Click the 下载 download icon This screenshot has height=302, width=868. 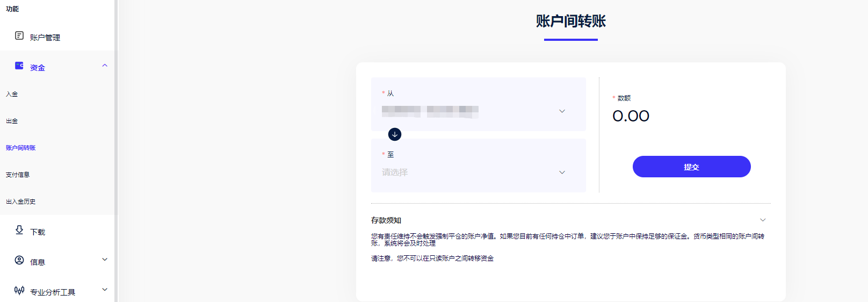click(19, 230)
